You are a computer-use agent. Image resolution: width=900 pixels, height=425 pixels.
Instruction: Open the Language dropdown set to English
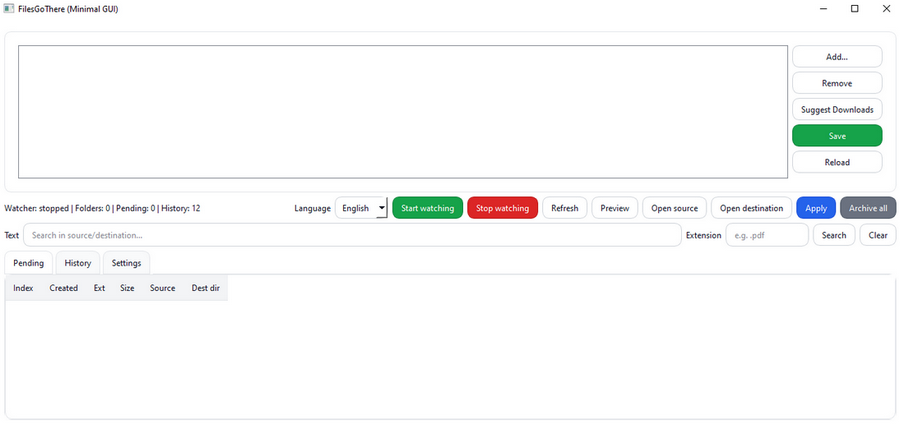point(361,208)
